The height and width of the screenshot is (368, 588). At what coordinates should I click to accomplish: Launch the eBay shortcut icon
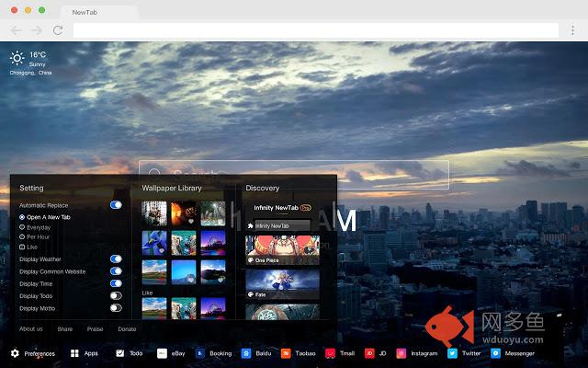(x=162, y=353)
